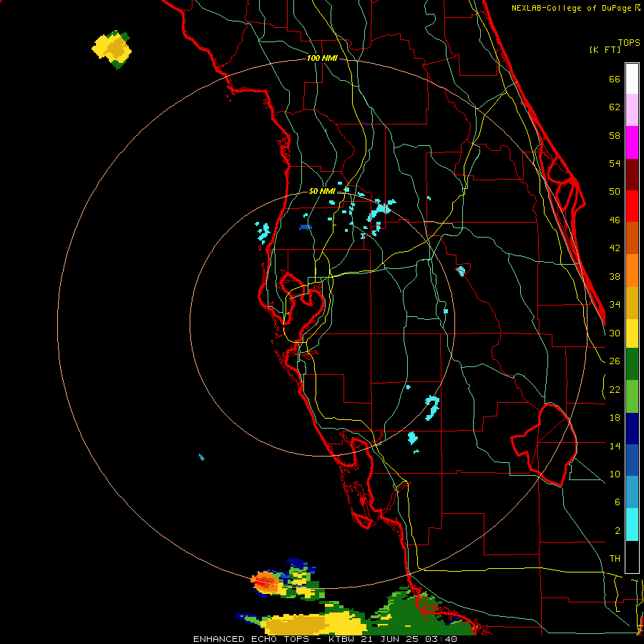Click the magenta legend color band
Screen dimensions: 644x644
coord(632,142)
